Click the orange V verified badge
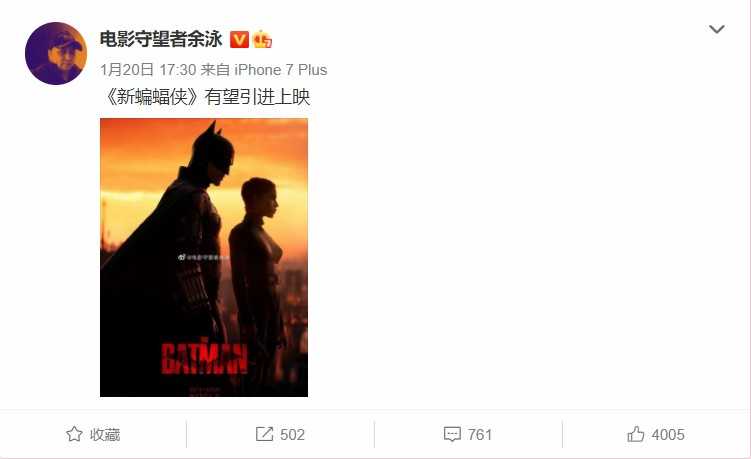The width and height of the screenshot is (751, 459). [x=239, y=39]
